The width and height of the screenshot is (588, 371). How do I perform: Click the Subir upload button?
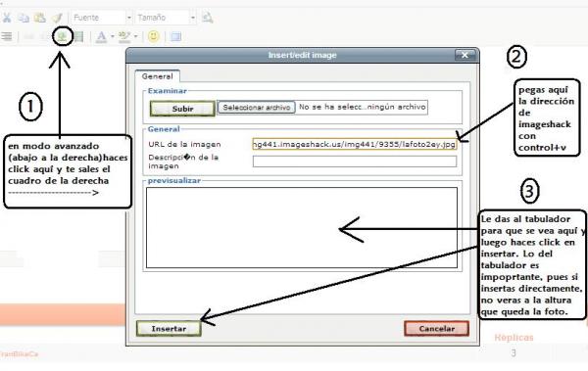(182, 109)
